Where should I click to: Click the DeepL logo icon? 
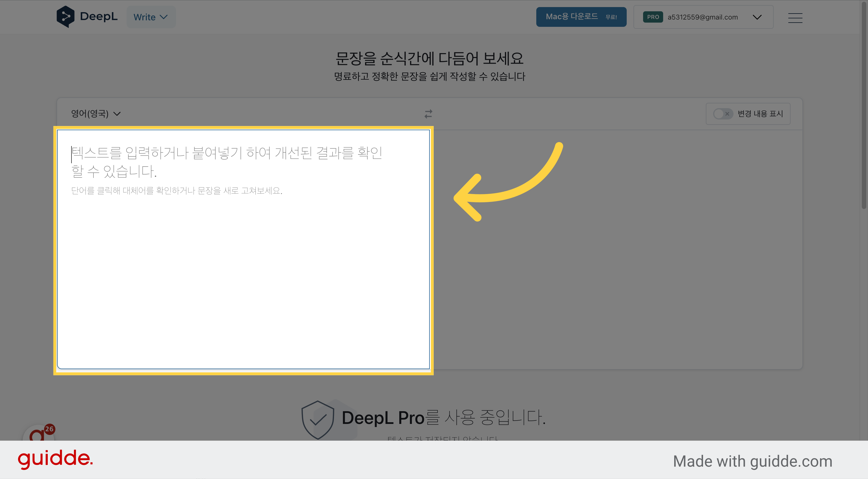[x=65, y=16]
